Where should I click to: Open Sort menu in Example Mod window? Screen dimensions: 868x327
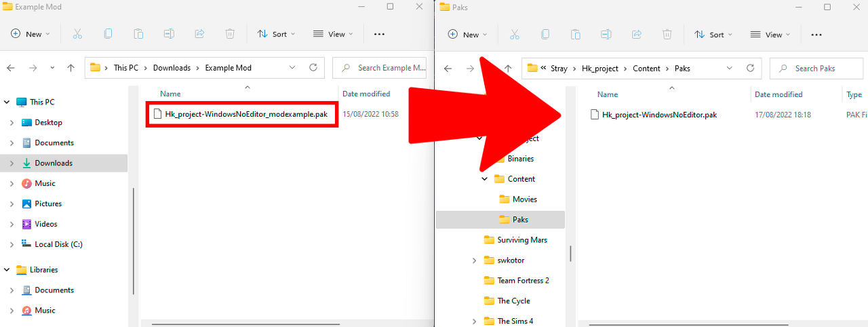tap(276, 34)
